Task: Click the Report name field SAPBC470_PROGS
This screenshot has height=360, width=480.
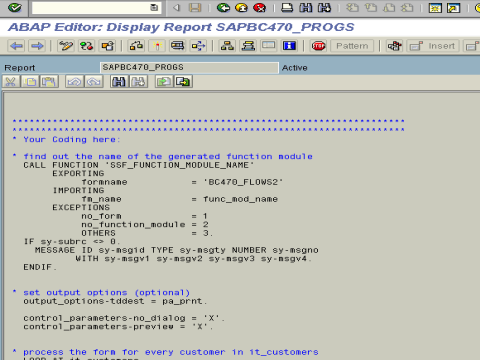Action: [189, 68]
